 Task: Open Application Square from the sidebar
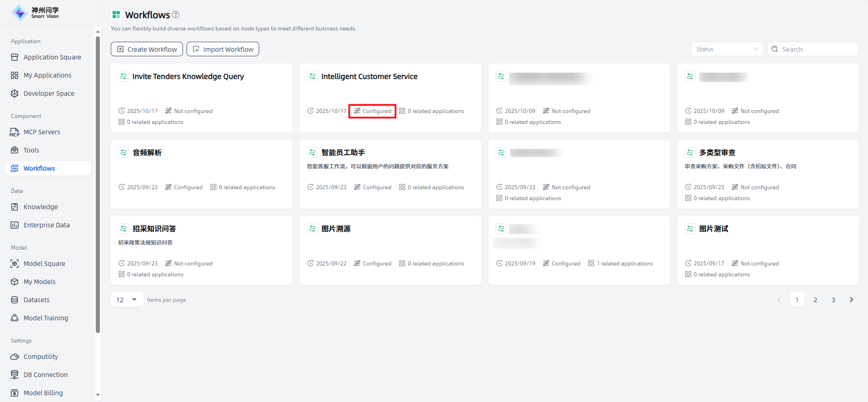pyautogui.click(x=52, y=57)
